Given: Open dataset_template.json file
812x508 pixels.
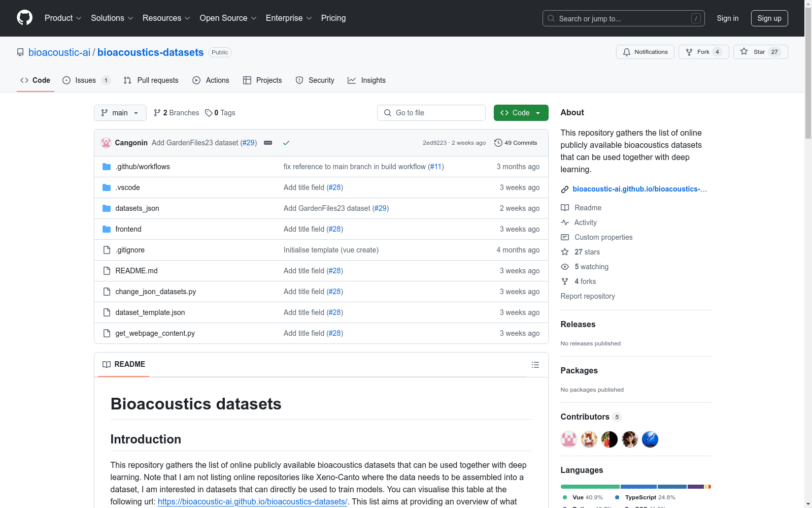Looking at the screenshot, I should pos(150,312).
